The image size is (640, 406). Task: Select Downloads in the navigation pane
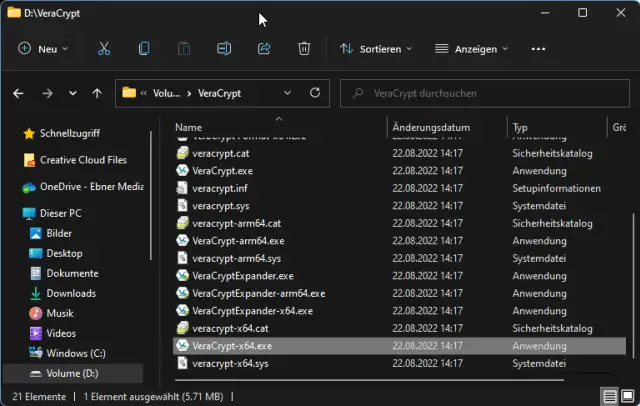(71, 293)
